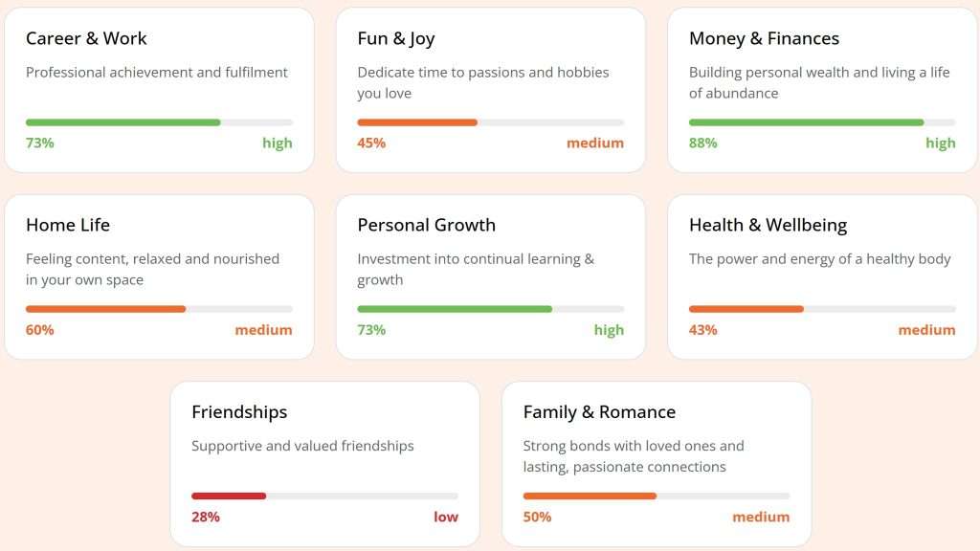
Task: Click the 'medium' label on Family & Romance
Action: (x=761, y=517)
